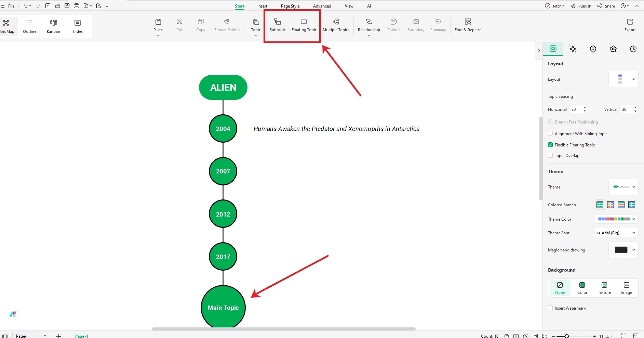Enable Alignment With Sibling Topic
Viewport: 644px width, 338px height.
point(550,133)
